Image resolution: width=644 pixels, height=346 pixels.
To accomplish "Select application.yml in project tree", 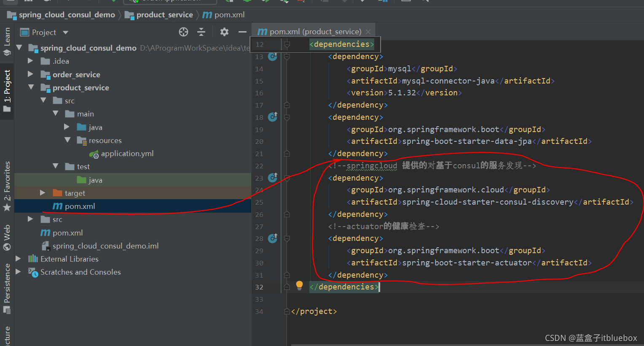I will (127, 154).
